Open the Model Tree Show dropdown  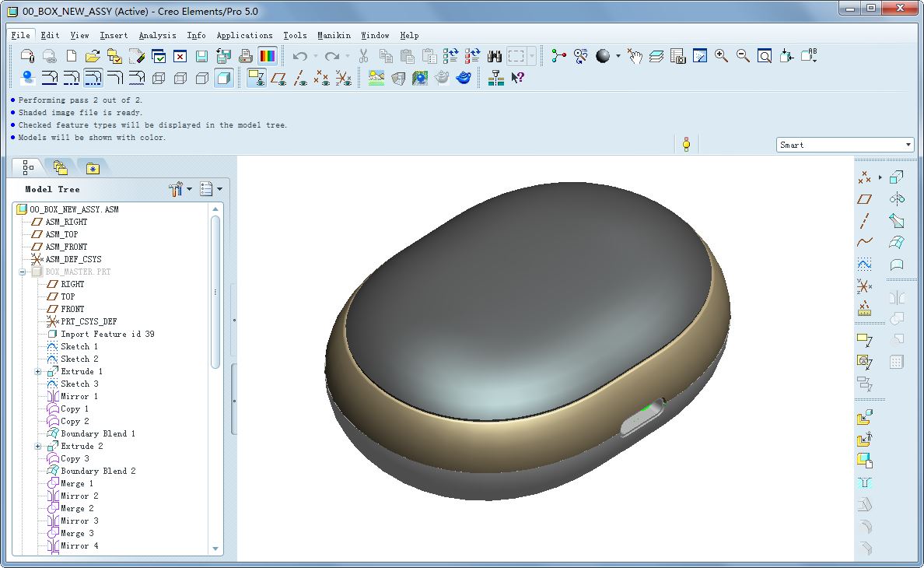[220, 189]
